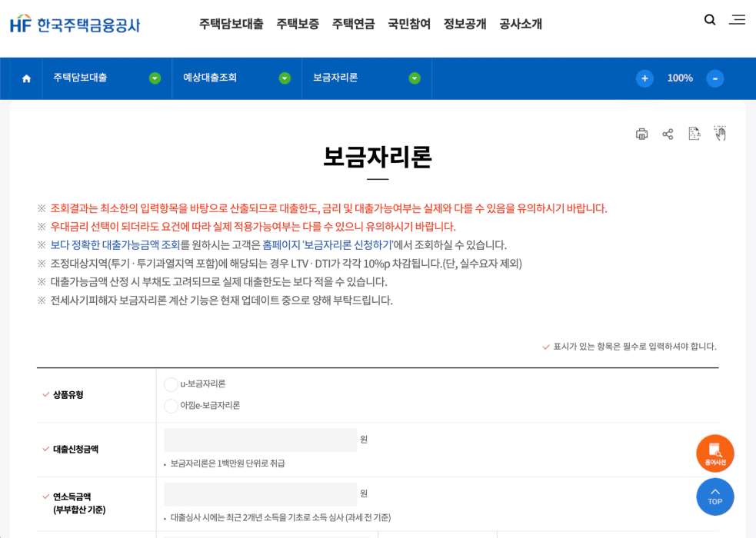Viewport: 756px width, 538px height.
Task: Click note about 최근 2개년 소득 심사
Action: pos(281,518)
